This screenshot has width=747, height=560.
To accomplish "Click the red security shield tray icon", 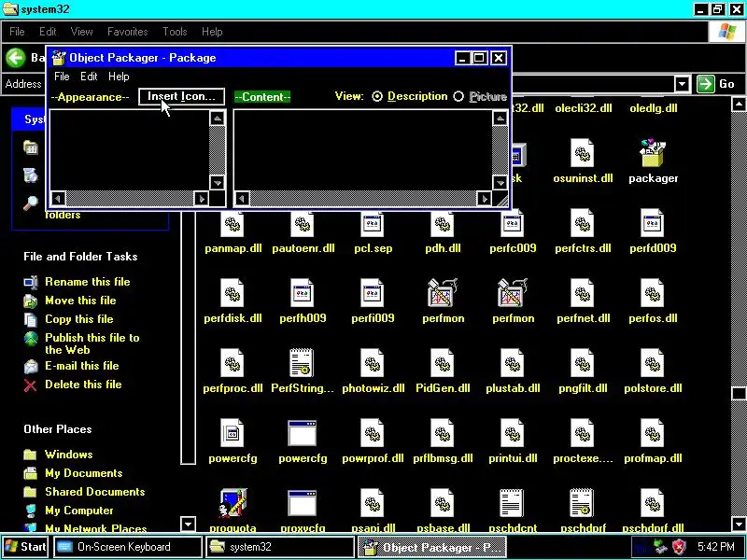I will (x=680, y=547).
